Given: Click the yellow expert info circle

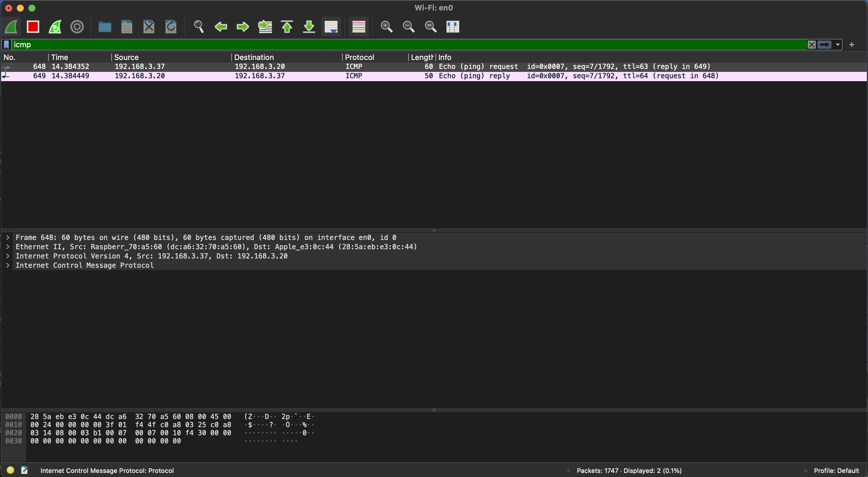Looking at the screenshot, I should [10, 470].
